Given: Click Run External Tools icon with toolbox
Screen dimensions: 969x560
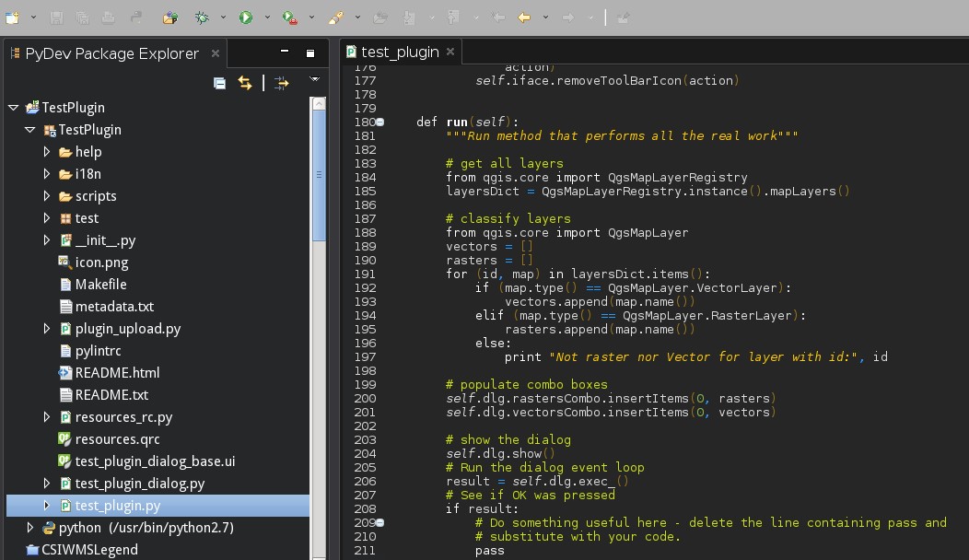Looking at the screenshot, I should point(290,17).
